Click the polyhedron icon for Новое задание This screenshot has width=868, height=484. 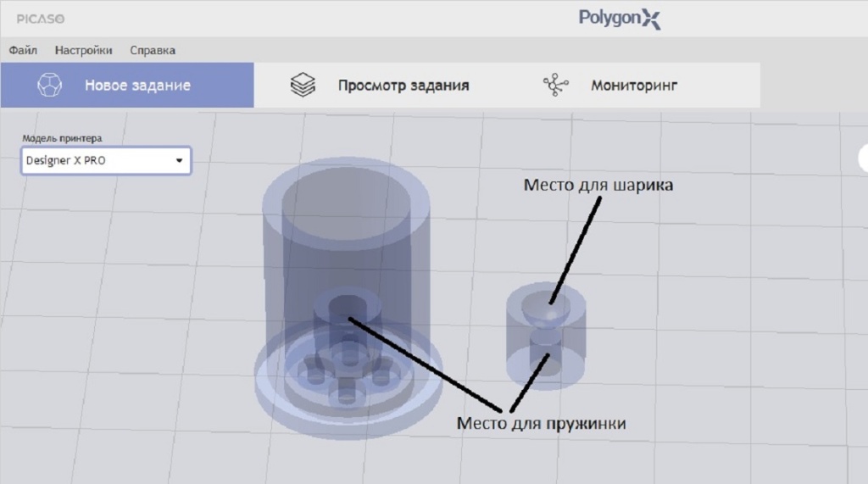[49, 85]
